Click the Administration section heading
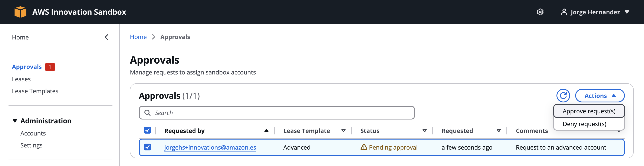Viewport: 644px width, 166px height. [x=46, y=121]
